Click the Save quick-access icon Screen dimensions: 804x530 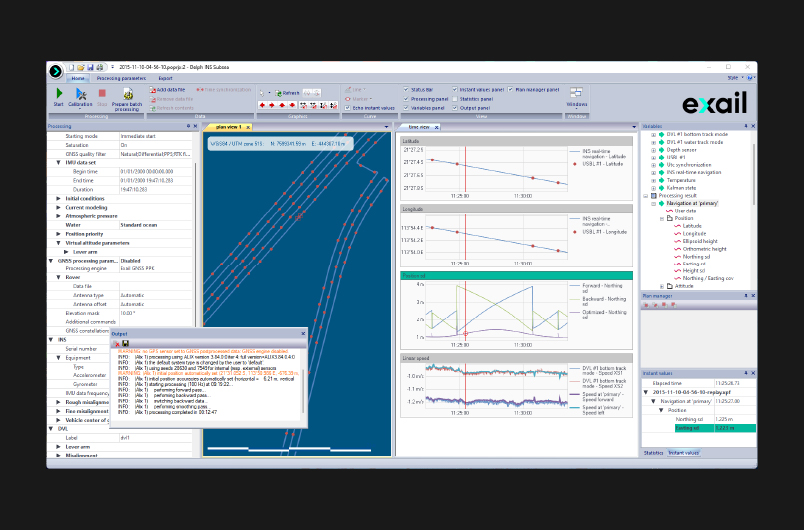coord(90,67)
